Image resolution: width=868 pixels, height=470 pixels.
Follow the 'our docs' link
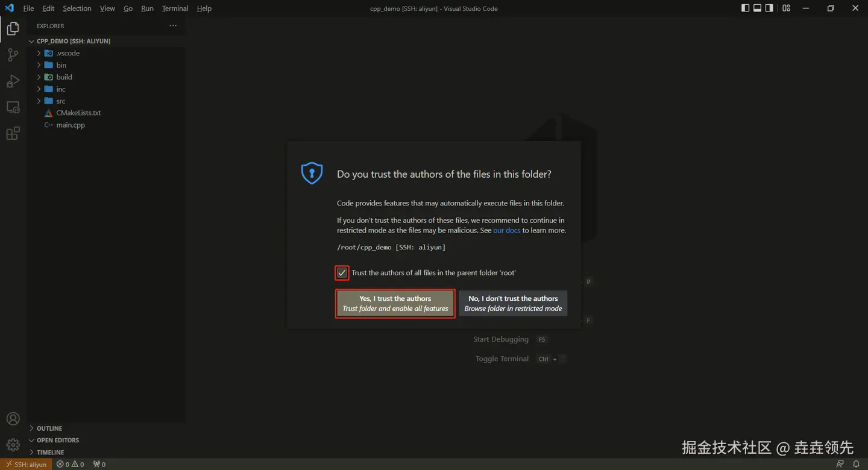(506, 230)
